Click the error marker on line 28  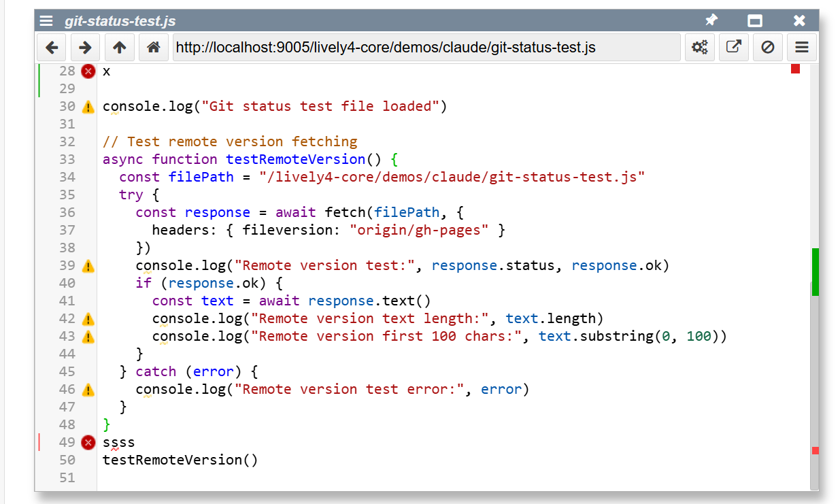[x=88, y=71]
